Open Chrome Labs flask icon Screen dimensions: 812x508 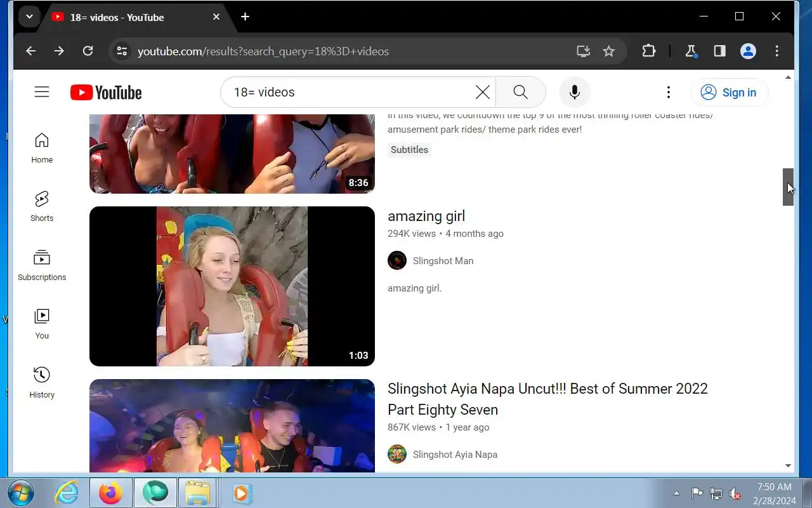coord(691,51)
